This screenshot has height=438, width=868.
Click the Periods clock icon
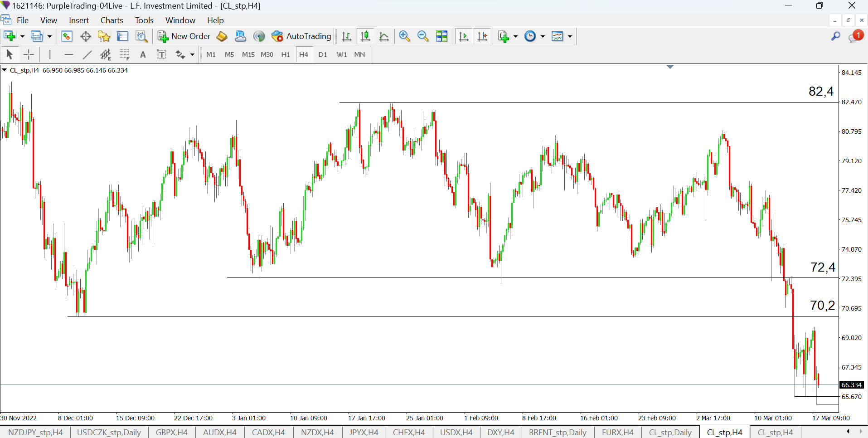click(530, 36)
